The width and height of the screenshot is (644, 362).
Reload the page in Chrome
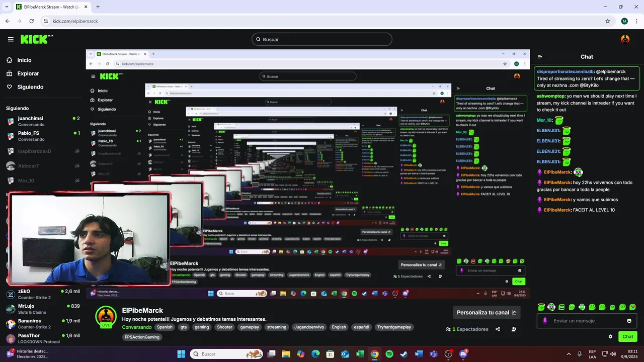click(31, 21)
